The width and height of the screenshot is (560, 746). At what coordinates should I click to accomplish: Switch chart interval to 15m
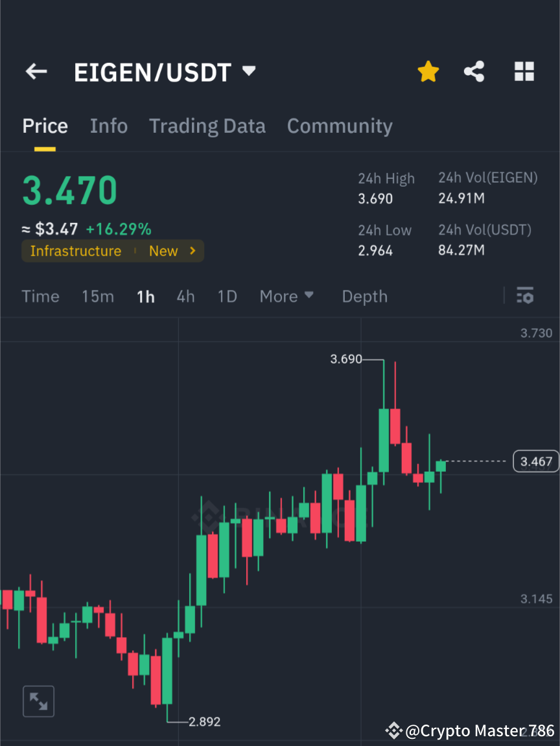(x=98, y=296)
